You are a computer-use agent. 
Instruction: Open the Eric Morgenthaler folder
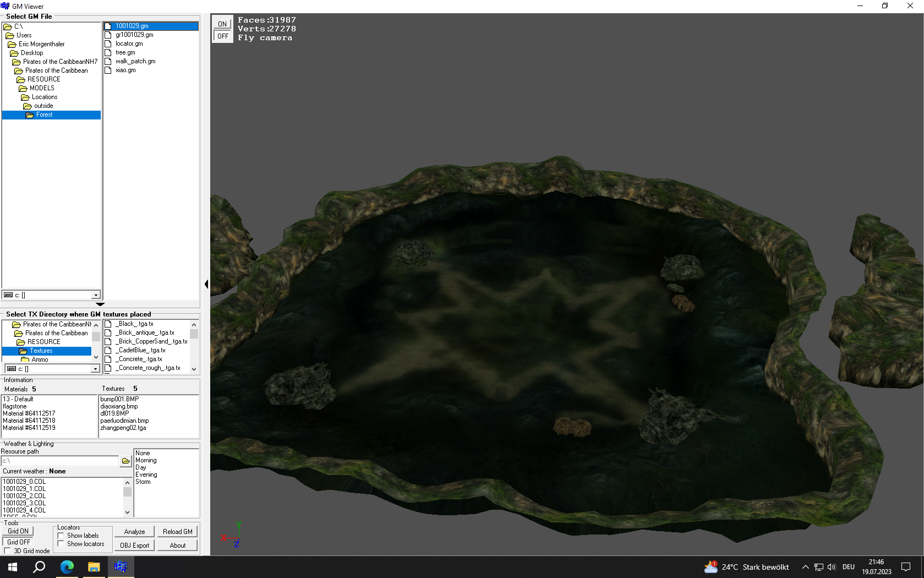(41, 44)
